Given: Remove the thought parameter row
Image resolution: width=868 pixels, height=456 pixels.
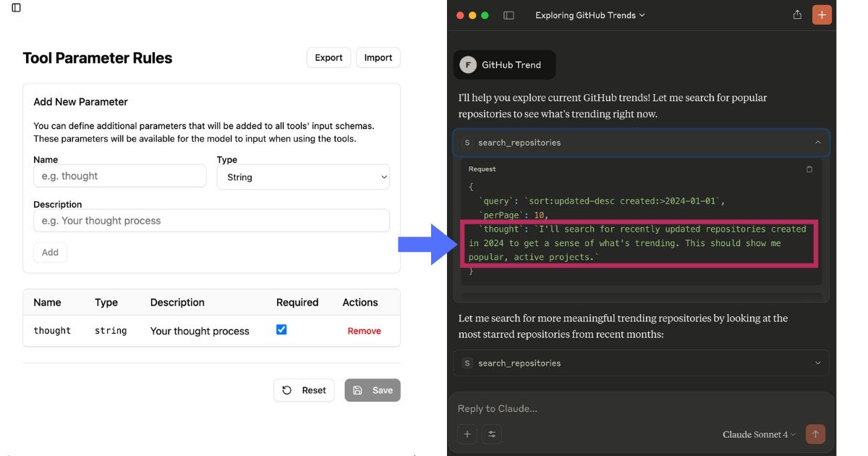Looking at the screenshot, I should (364, 331).
